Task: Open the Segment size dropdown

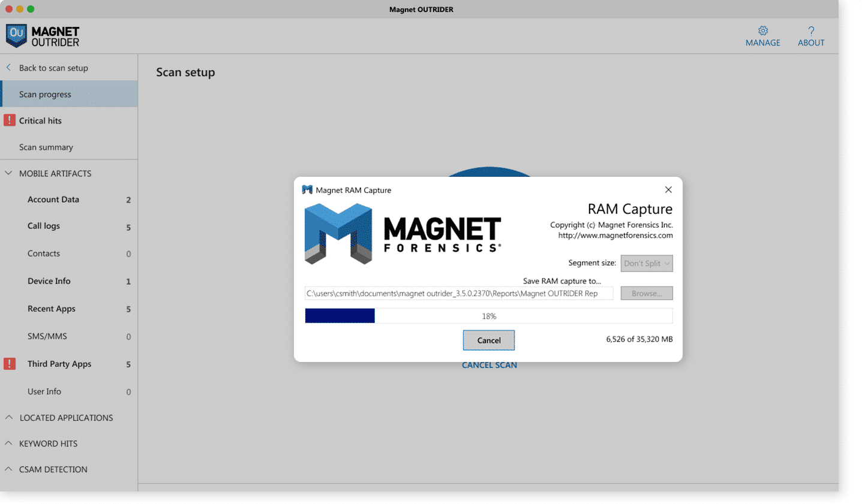Action: click(x=646, y=263)
